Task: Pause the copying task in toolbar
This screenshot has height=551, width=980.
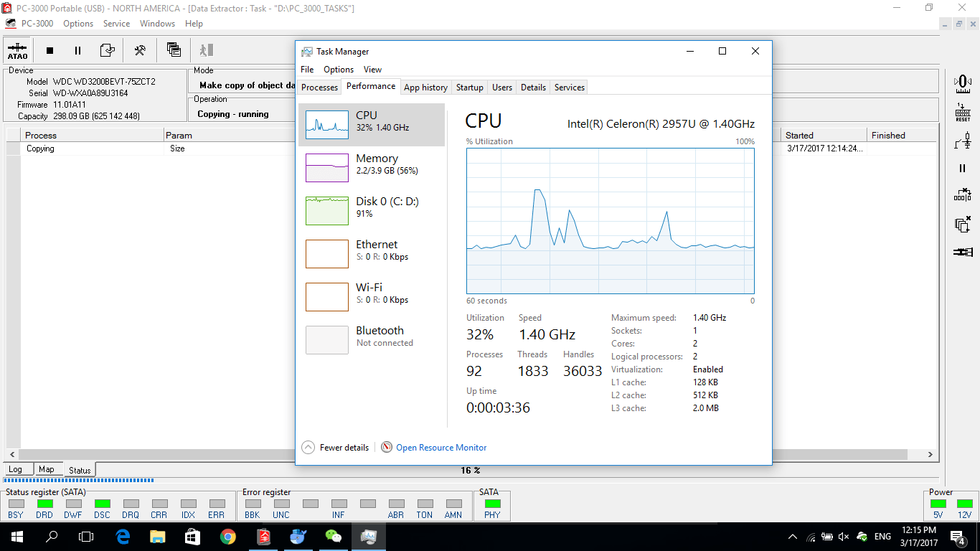Action: click(x=77, y=50)
